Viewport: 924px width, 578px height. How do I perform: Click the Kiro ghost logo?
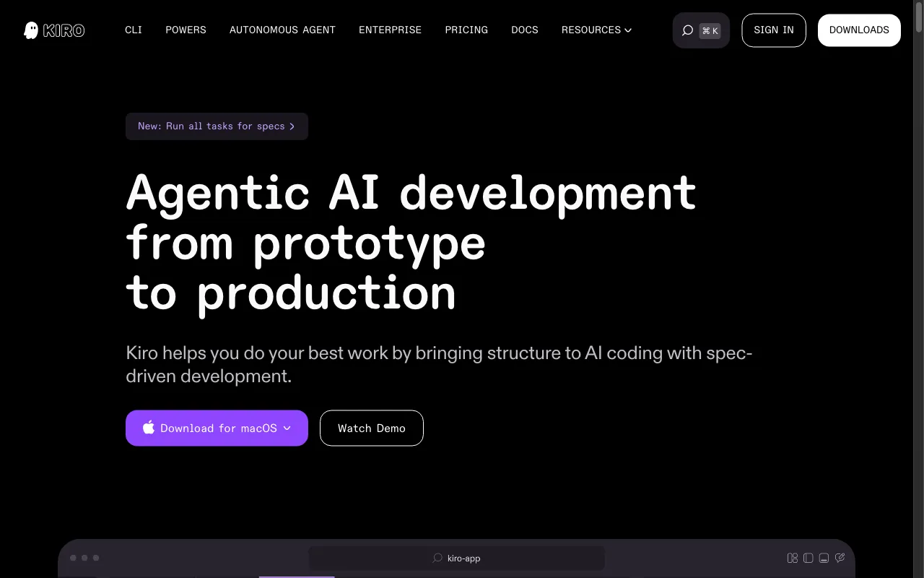[x=54, y=30]
